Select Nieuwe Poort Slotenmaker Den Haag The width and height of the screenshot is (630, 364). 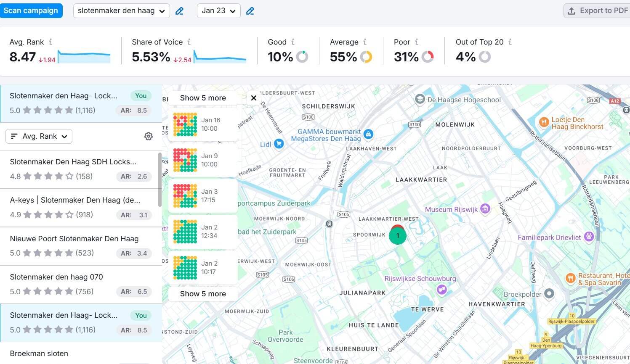click(x=81, y=246)
